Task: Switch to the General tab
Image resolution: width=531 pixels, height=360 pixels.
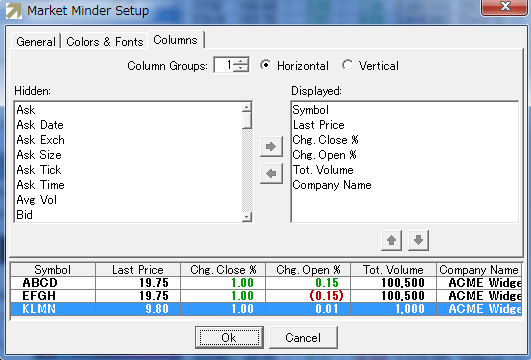Action: 36,42
